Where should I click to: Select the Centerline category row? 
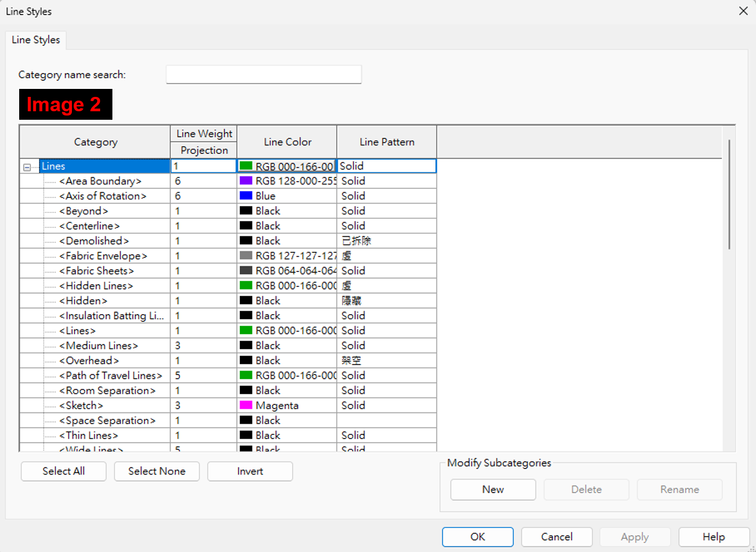coord(88,226)
